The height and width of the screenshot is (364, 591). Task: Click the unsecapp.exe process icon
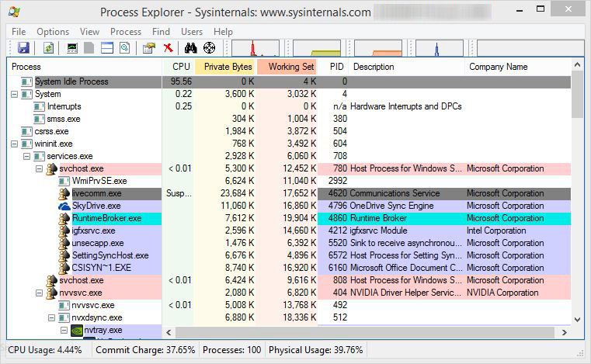64,243
